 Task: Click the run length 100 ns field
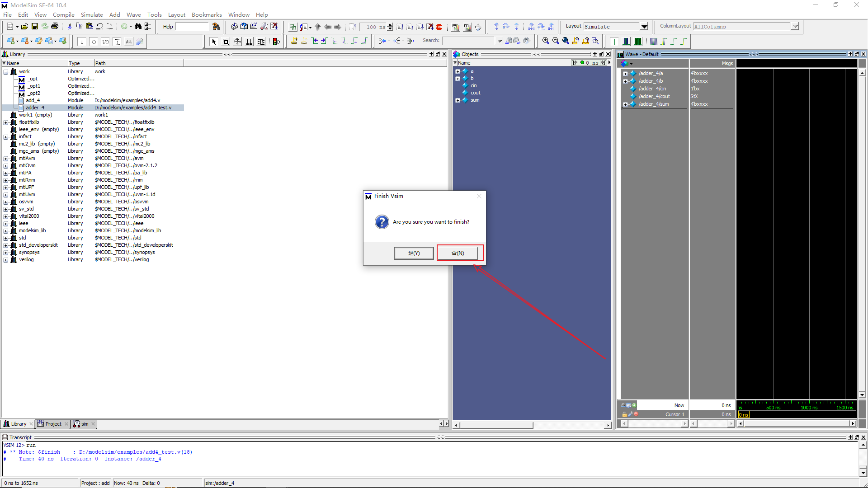coord(374,27)
